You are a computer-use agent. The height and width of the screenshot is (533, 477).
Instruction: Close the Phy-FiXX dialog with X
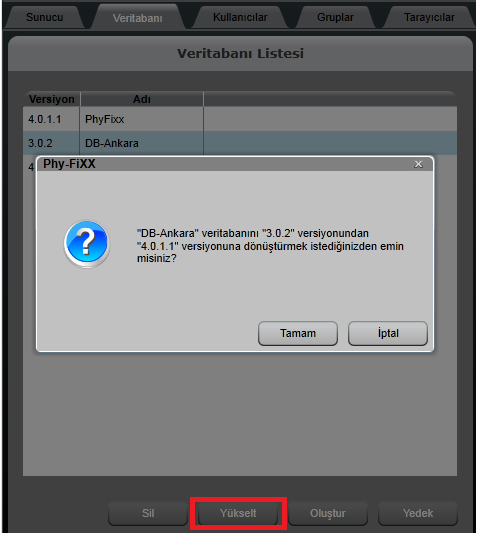tap(418, 164)
